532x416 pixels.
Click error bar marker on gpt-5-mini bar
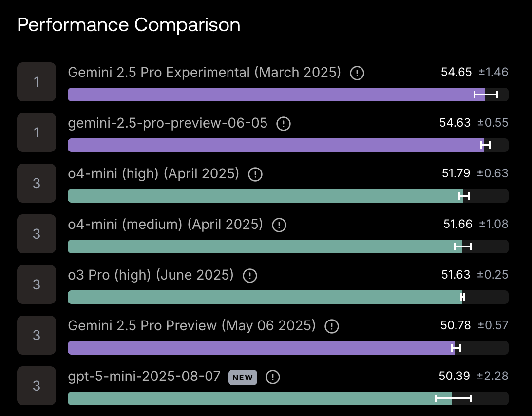pyautogui.click(x=453, y=398)
